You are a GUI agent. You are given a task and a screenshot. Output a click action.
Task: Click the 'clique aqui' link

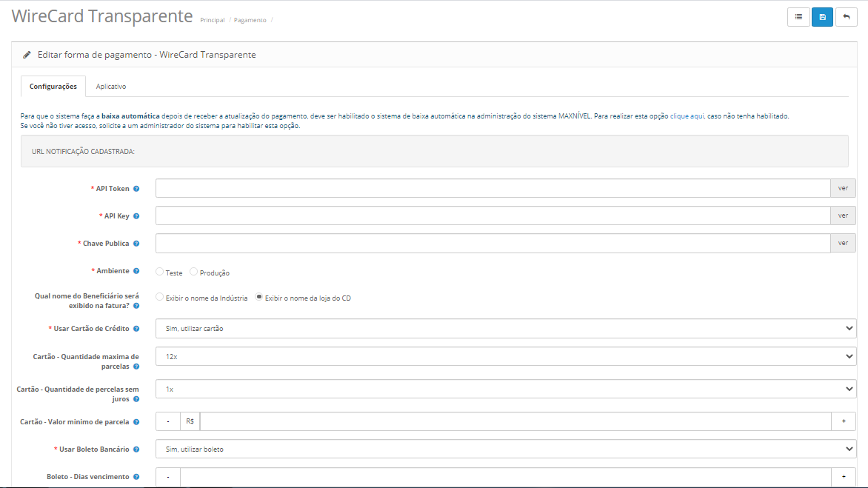687,116
